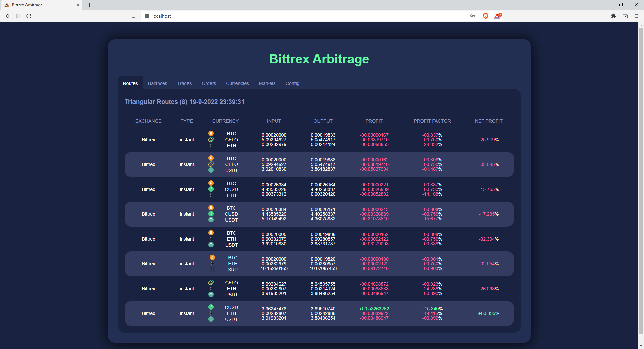The width and height of the screenshot is (644, 349).
Task: Click Ethereum icon in BTC ETH USDT row
Action: 211,239
